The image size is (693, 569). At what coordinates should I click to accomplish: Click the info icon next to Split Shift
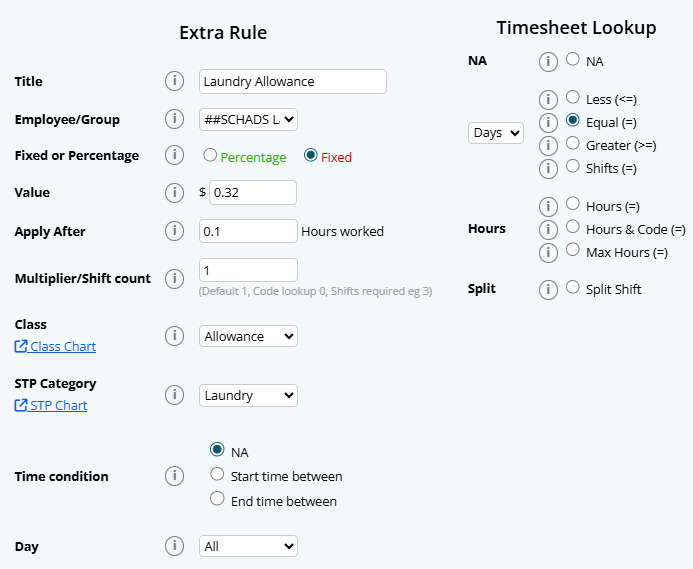[548, 289]
